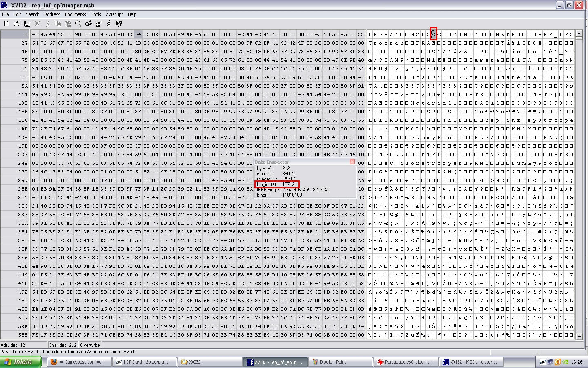Click the Overwrite mode status indicator
Image resolution: width=588 pixels, height=368 pixels.
[90, 345]
